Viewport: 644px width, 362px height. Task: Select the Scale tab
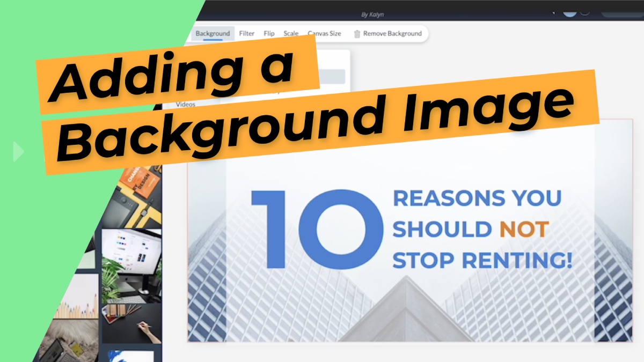coord(290,33)
